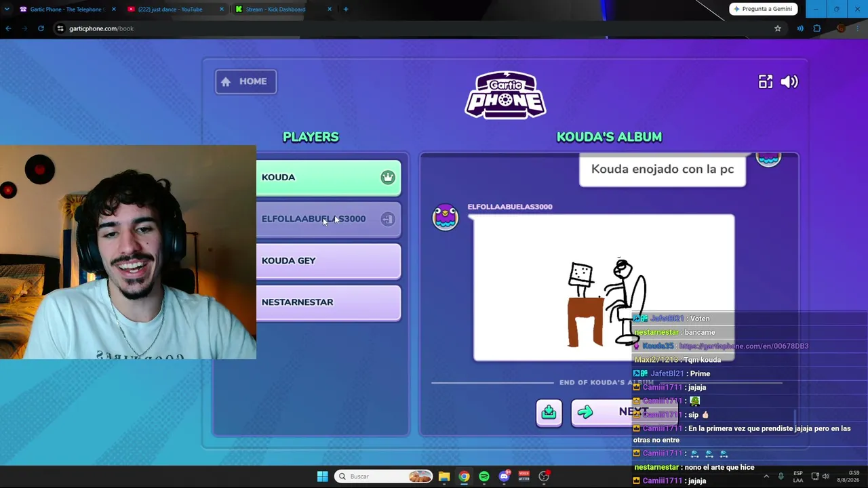868x488 pixels.
Task: Open a new browser tab
Action: pos(346,9)
